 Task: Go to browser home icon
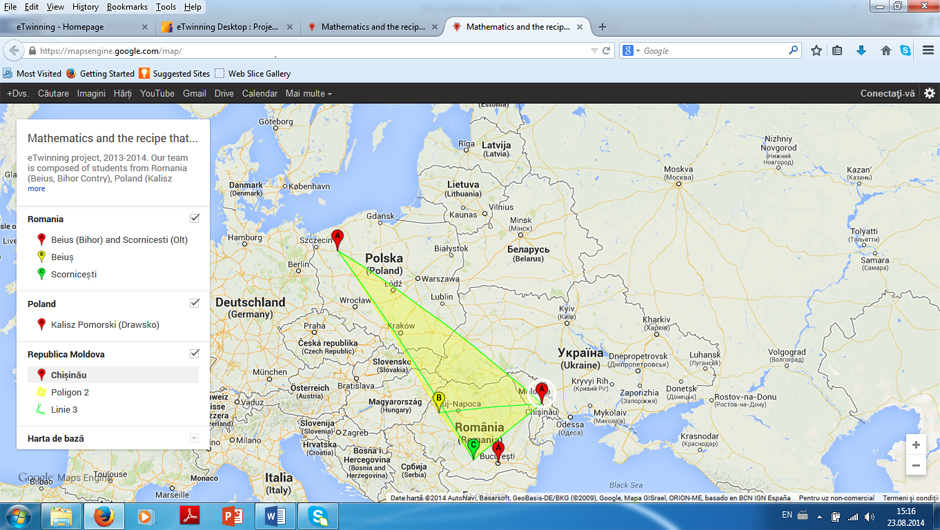pos(885,51)
